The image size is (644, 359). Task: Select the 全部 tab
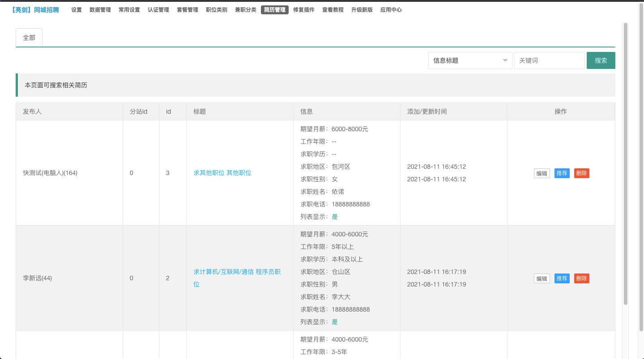point(29,38)
